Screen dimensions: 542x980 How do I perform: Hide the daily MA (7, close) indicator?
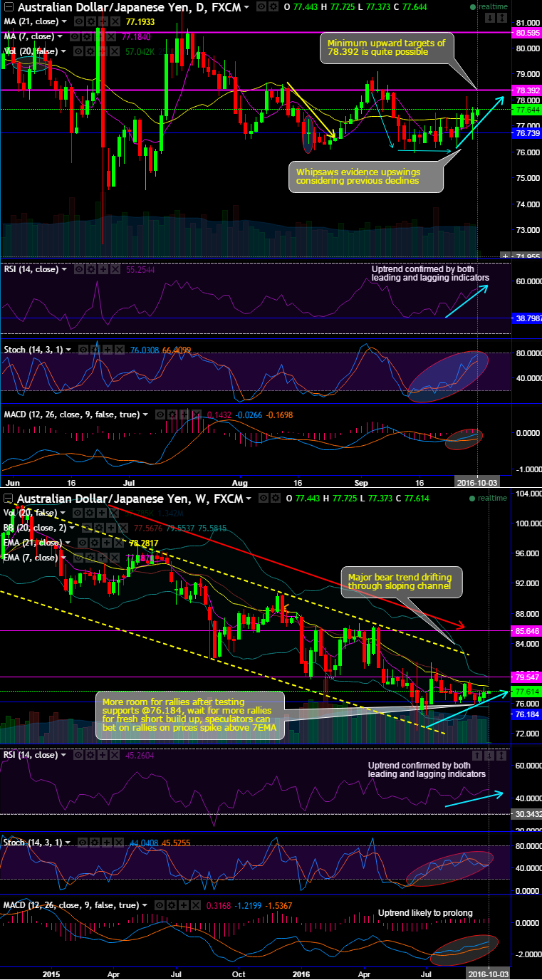(x=75, y=36)
